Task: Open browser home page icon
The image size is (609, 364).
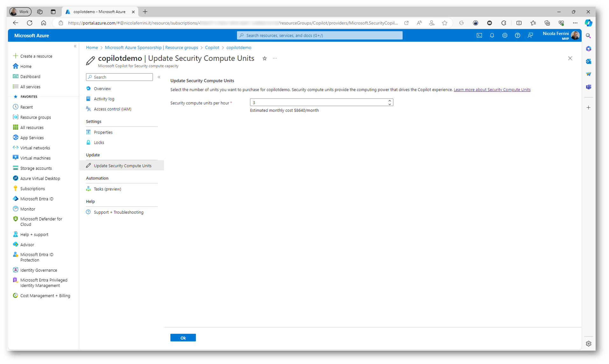Action: (x=44, y=23)
